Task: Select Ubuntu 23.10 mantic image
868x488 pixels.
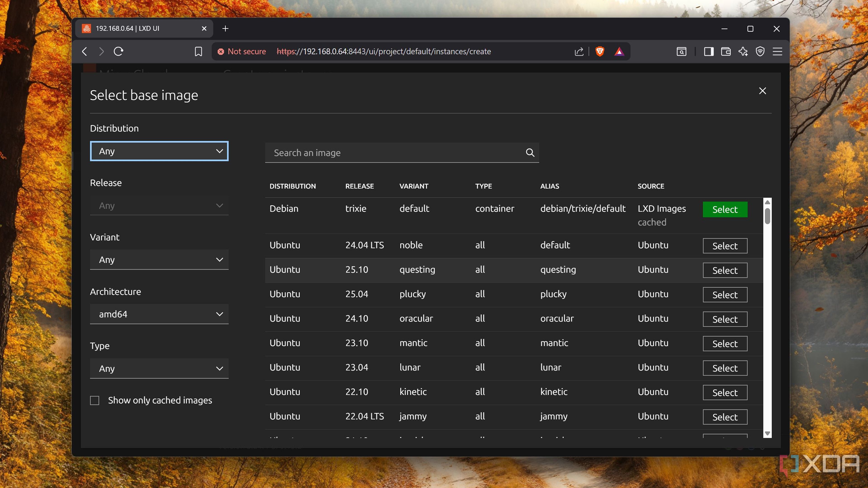Action: point(725,344)
